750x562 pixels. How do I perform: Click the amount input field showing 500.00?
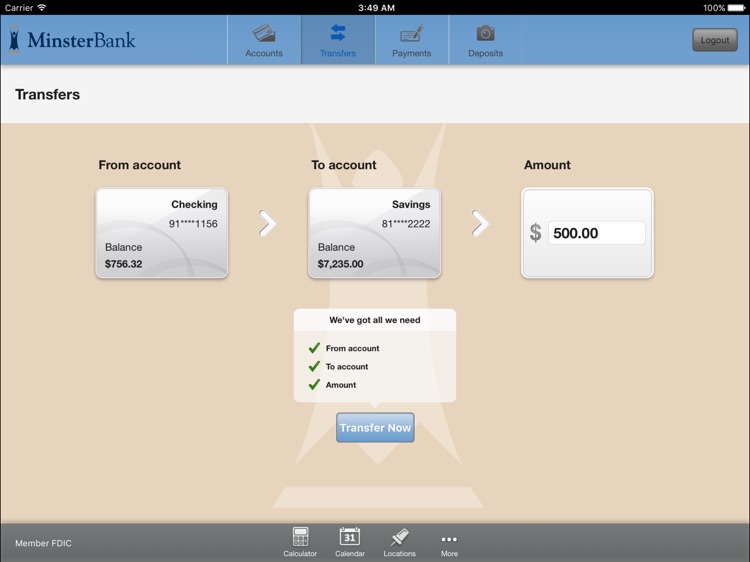(x=596, y=233)
